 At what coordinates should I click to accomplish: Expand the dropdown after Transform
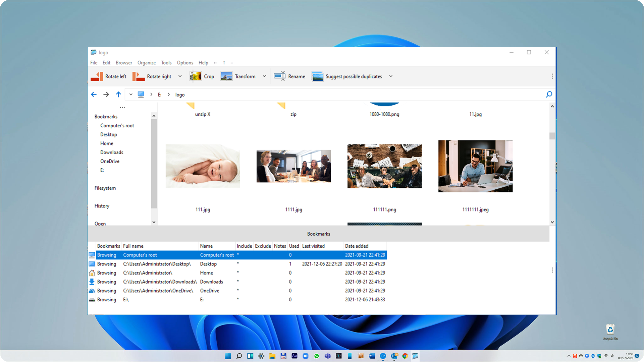click(x=264, y=76)
